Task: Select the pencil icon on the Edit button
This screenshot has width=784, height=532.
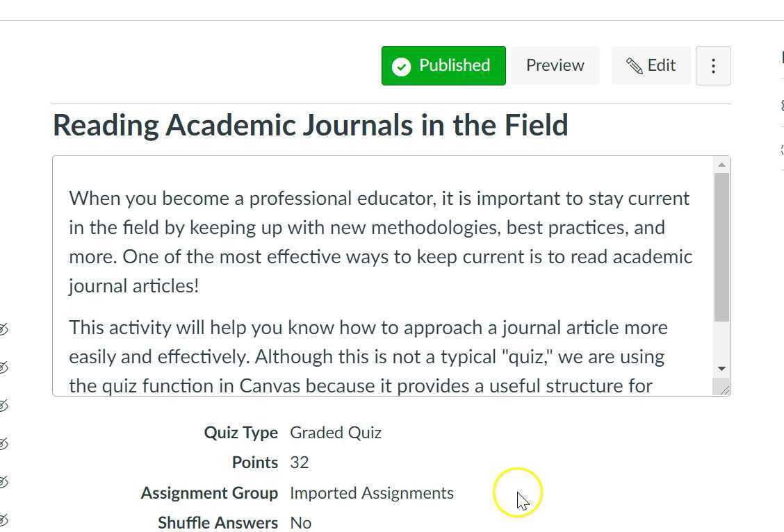Action: 635,65
